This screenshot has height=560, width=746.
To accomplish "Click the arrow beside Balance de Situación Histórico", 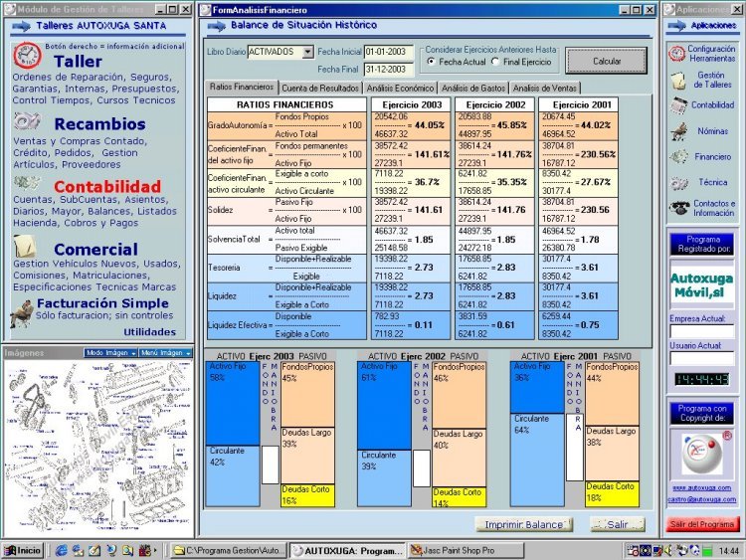I will click(217, 26).
